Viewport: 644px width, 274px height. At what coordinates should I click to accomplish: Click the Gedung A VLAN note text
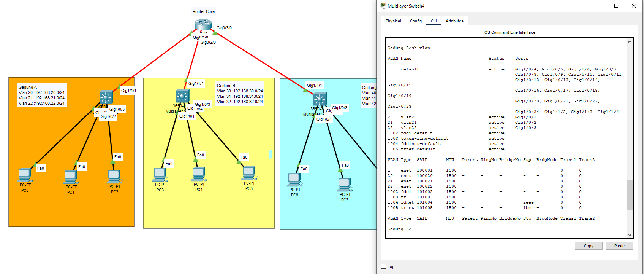42,95
